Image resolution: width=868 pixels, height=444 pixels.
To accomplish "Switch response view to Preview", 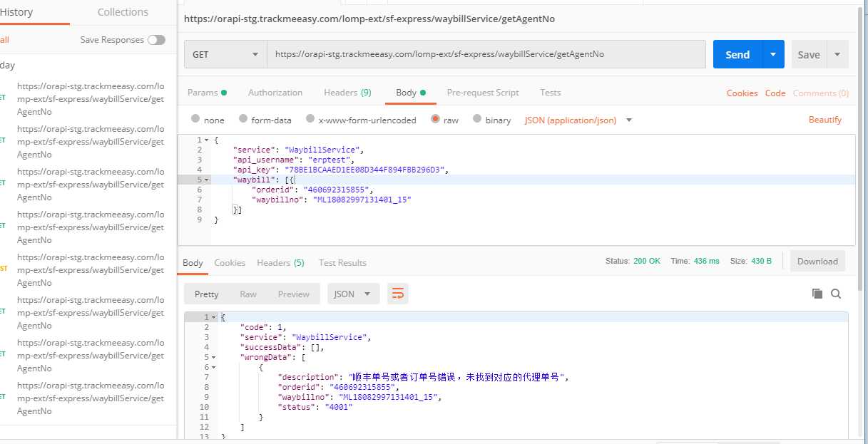I will click(x=294, y=294).
